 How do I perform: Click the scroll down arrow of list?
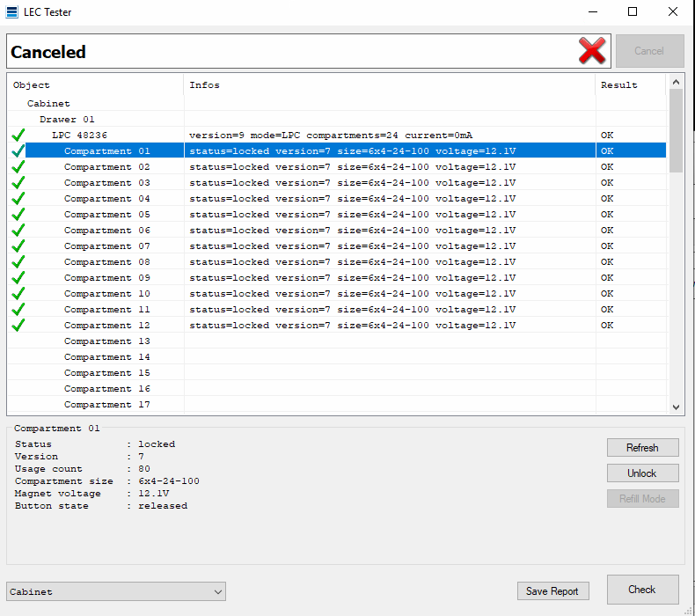click(676, 407)
